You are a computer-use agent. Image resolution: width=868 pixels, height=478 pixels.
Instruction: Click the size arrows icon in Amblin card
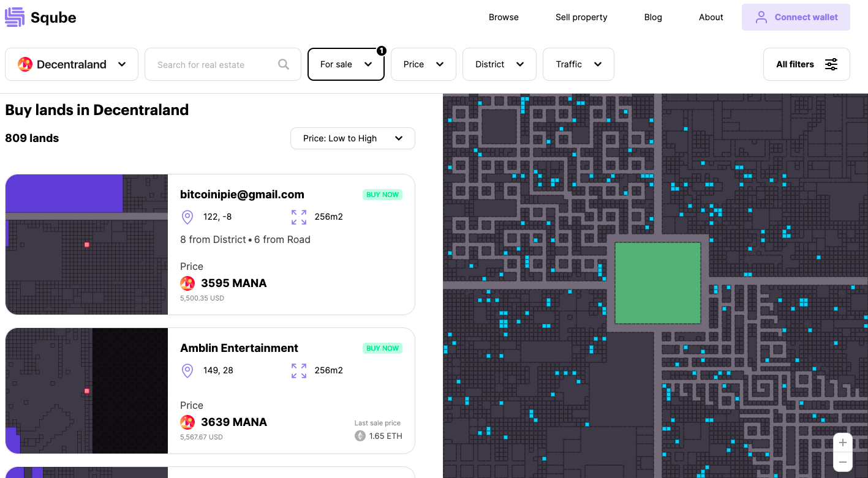click(299, 370)
